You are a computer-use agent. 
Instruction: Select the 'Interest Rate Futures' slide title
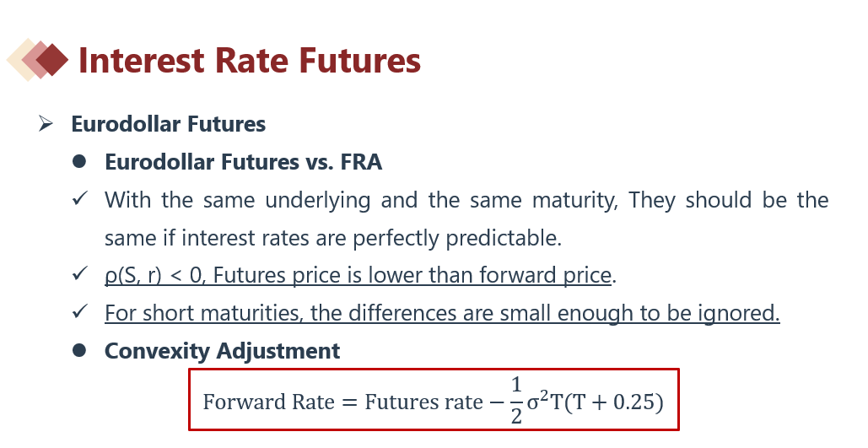coord(249,61)
